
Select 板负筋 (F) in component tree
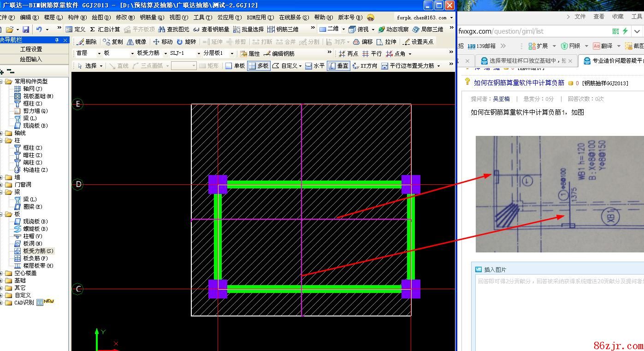(x=35, y=258)
